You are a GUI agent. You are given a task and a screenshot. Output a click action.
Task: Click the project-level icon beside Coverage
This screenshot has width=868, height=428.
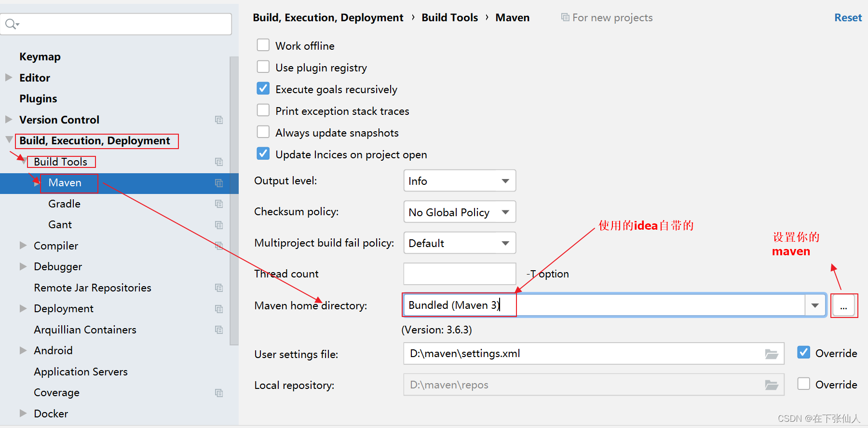(219, 393)
